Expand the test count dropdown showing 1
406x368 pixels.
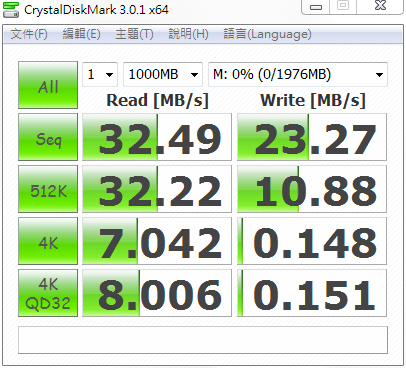click(100, 74)
